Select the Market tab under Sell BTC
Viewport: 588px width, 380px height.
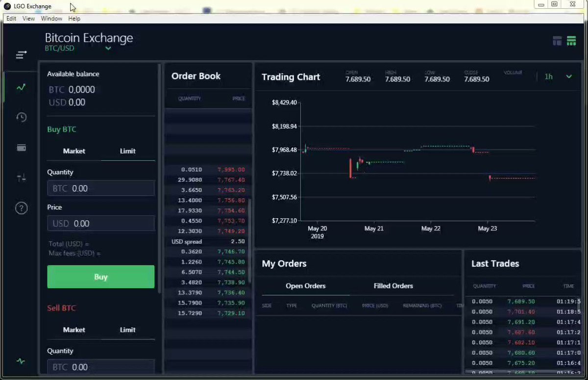click(x=74, y=329)
